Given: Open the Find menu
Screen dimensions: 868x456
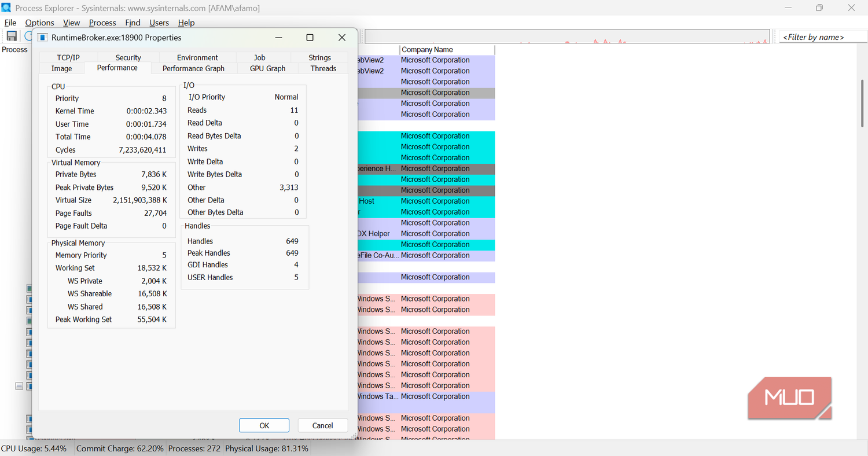Looking at the screenshot, I should (133, 23).
